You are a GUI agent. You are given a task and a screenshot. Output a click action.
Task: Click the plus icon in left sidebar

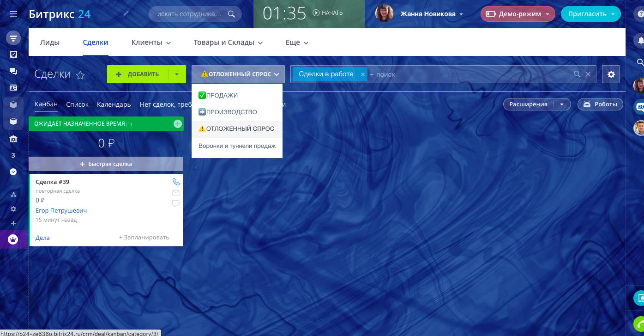tap(13, 223)
